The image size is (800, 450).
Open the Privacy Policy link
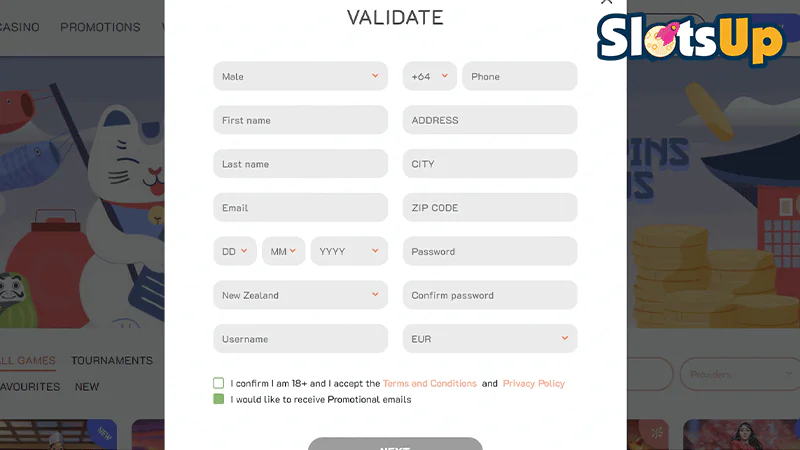click(534, 383)
